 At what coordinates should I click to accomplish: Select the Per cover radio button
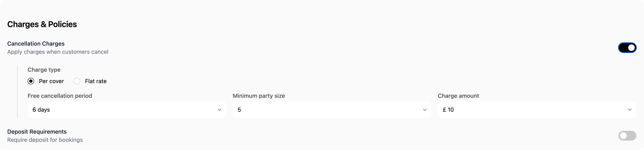[31, 81]
